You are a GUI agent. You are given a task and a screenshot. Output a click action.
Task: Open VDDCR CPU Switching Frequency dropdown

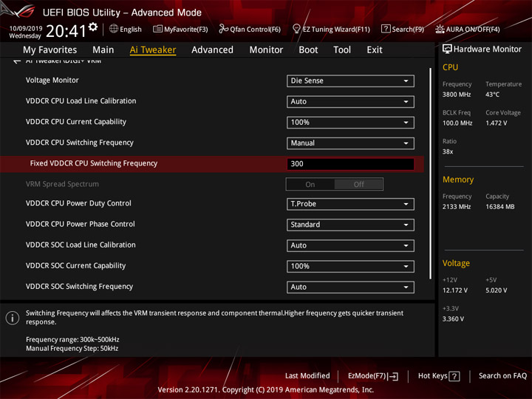(x=350, y=143)
